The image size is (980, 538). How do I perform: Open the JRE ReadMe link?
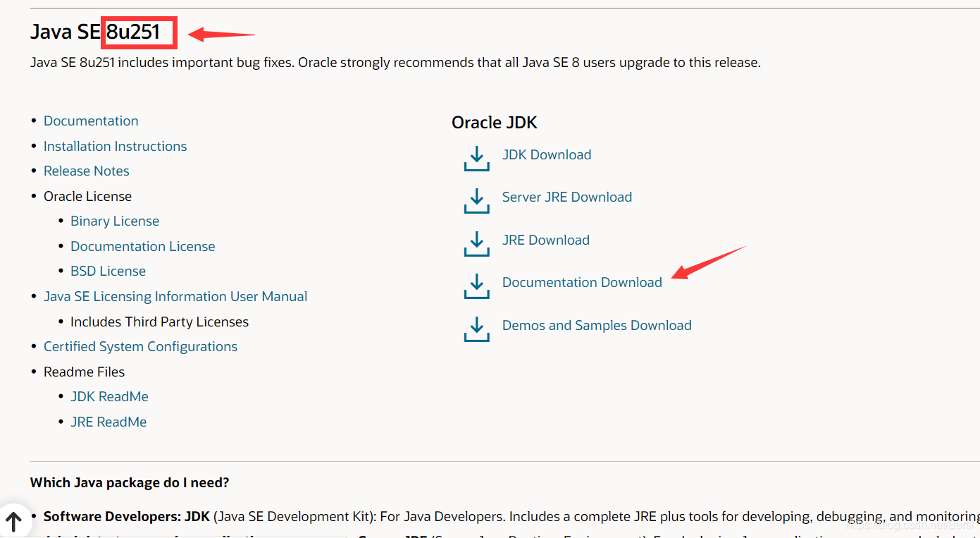(108, 422)
